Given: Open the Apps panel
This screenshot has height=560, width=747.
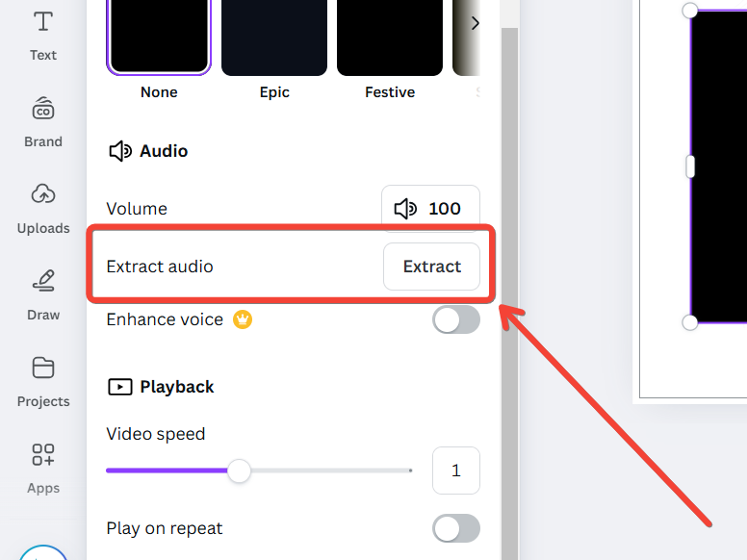Looking at the screenshot, I should pyautogui.click(x=43, y=468).
